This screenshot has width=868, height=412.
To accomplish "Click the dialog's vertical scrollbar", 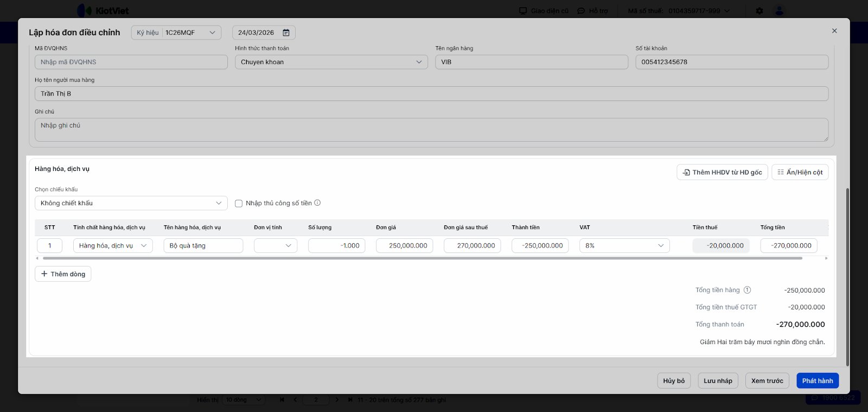I will (847, 277).
